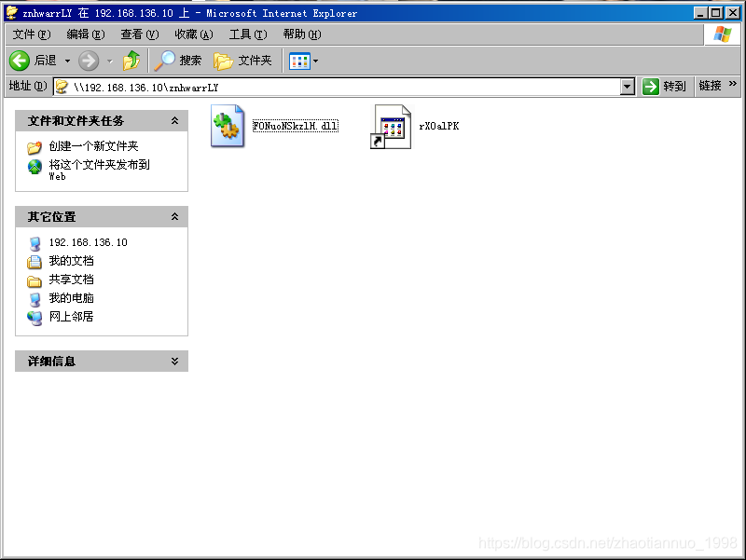746x560 pixels.
Task: Click the Up one level folder icon
Action: pos(131,61)
